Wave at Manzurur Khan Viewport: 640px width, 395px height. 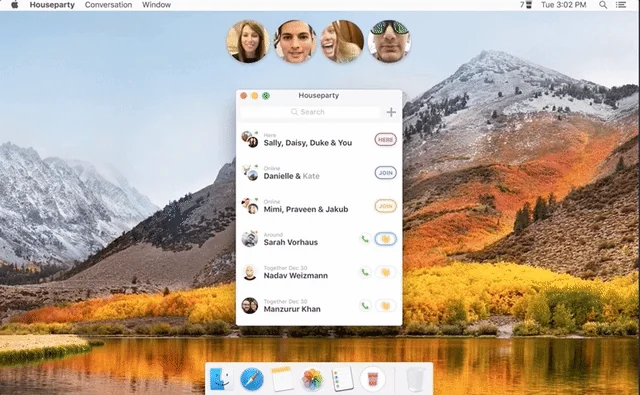385,306
